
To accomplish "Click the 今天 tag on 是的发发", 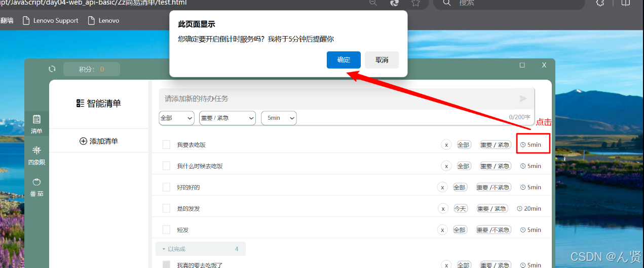I will (x=460, y=208).
